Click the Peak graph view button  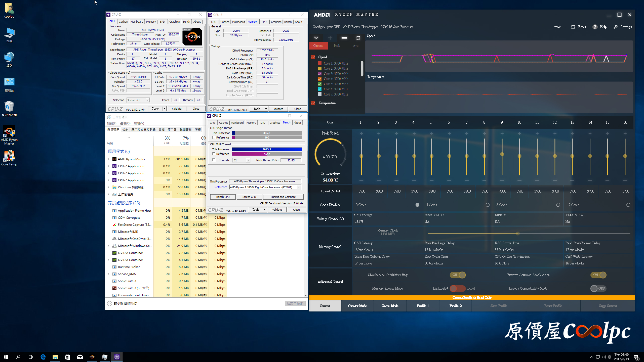click(337, 46)
